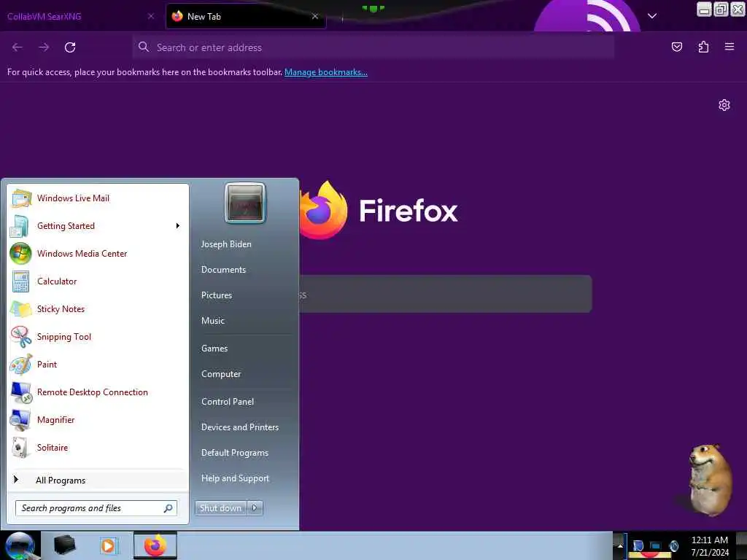
Task: Go back in Firefox
Action: coord(18,47)
